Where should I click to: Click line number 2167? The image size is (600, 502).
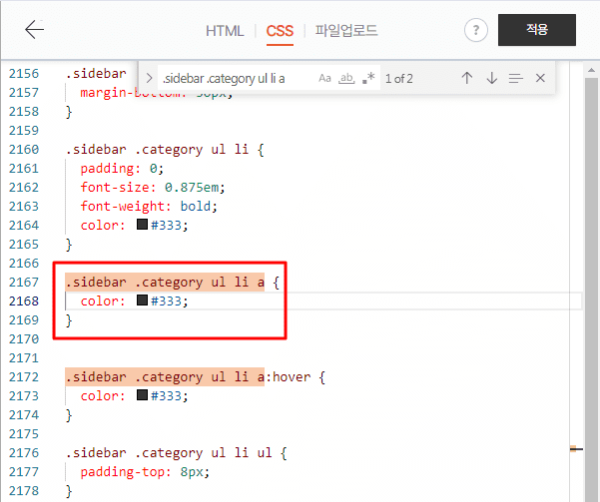[x=24, y=282]
